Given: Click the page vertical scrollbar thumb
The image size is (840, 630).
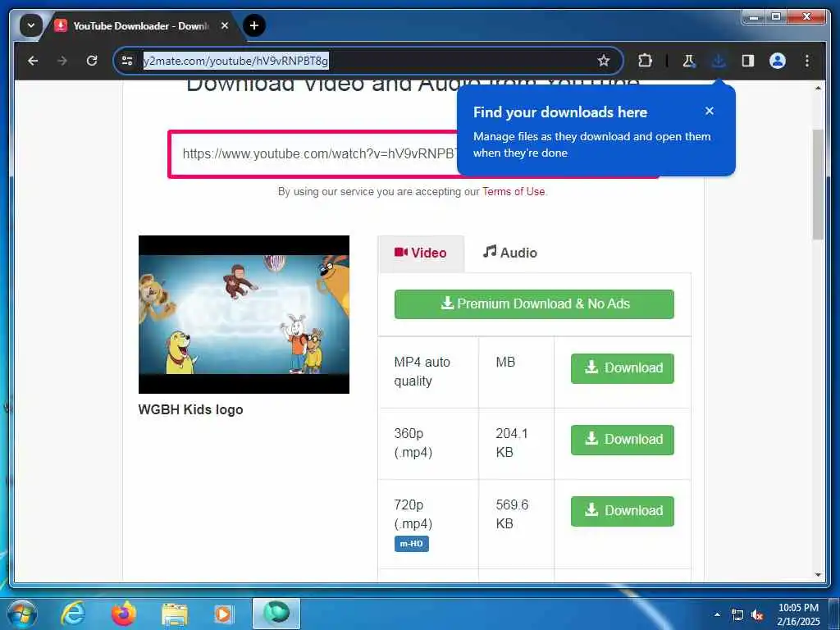Looking at the screenshot, I should coord(818,184).
